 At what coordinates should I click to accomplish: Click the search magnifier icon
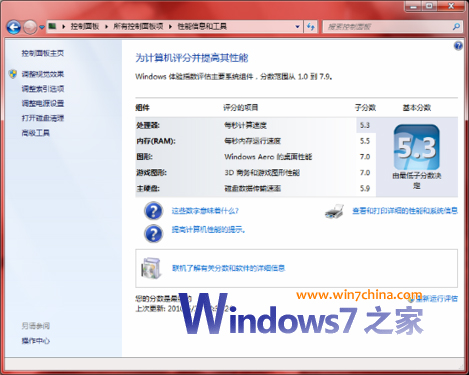click(x=456, y=26)
